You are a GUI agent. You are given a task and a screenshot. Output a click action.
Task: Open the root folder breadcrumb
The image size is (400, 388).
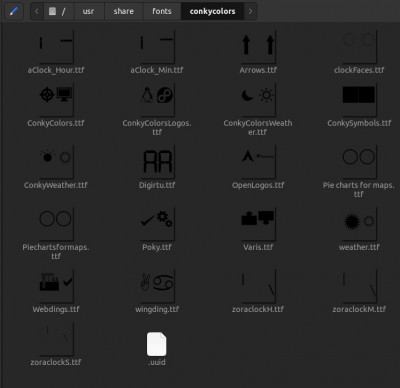coord(58,11)
